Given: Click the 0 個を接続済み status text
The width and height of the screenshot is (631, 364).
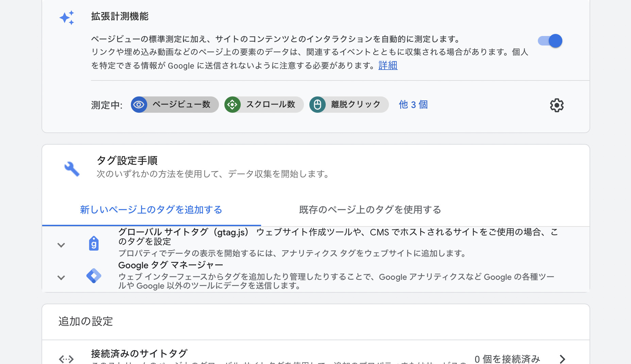Looking at the screenshot, I should 507,359.
